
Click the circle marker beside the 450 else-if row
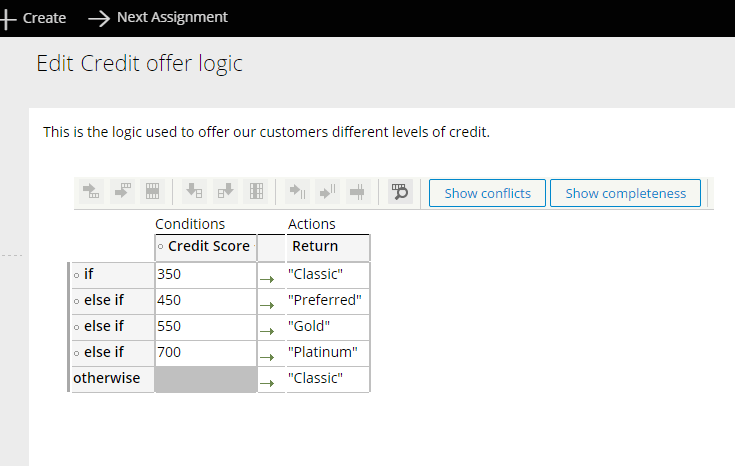76,301
